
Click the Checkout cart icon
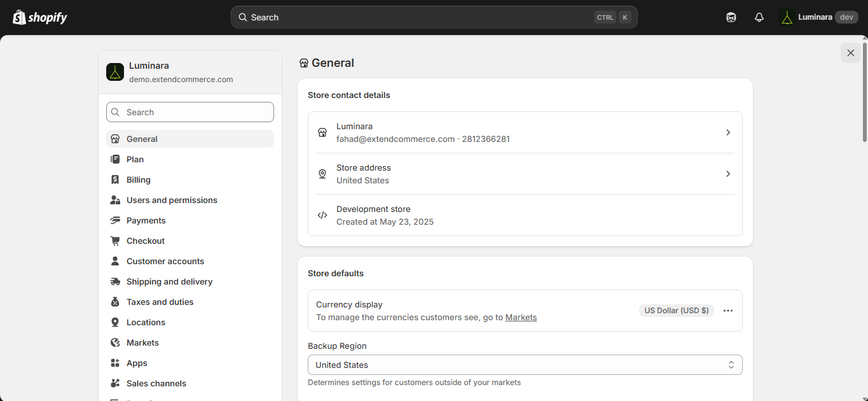[115, 241]
